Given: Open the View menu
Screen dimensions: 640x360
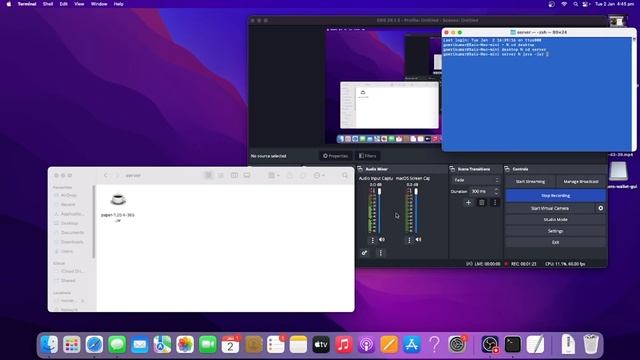Looking at the screenshot, I should point(79,4).
